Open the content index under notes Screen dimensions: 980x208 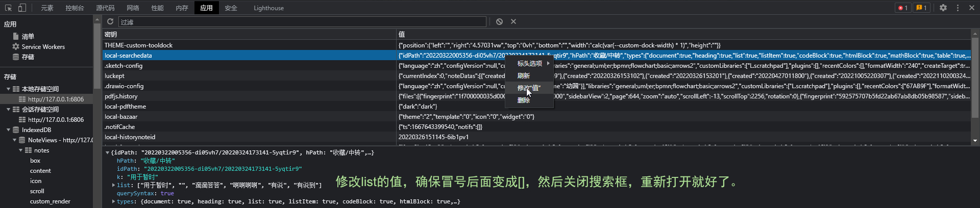click(40, 171)
